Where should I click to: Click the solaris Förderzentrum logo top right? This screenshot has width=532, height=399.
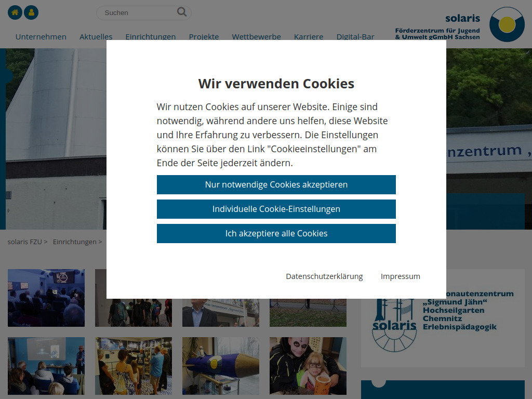point(507,24)
